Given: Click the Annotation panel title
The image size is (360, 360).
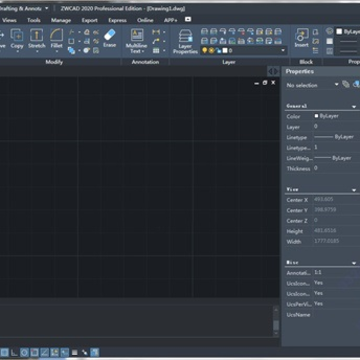Looking at the screenshot, I should coord(145,62).
